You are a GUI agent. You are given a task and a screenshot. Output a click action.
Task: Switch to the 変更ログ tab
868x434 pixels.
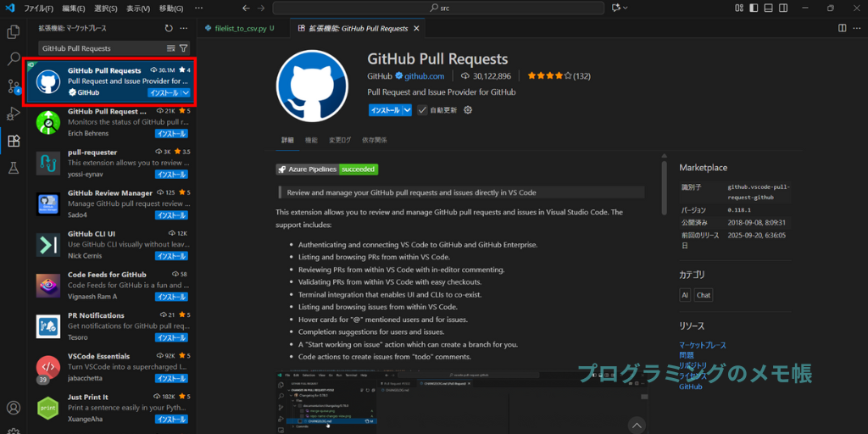(x=340, y=140)
